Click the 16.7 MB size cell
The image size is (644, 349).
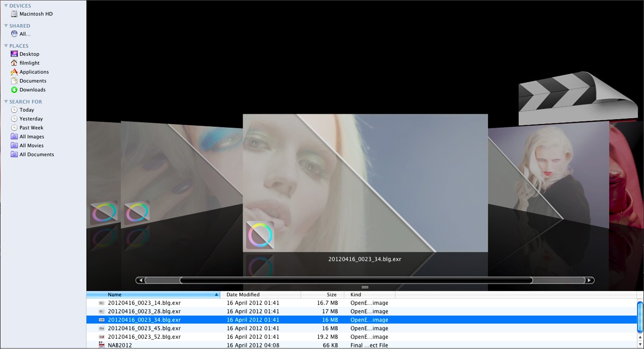328,303
